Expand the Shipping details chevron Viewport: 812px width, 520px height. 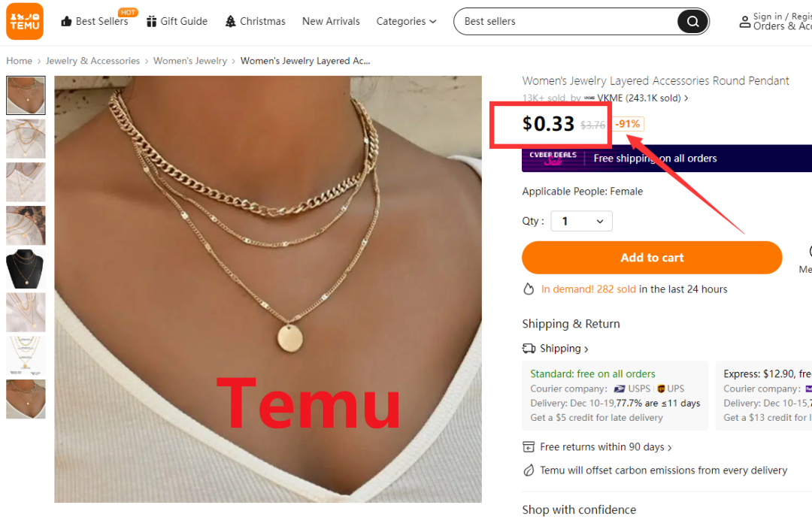586,349
